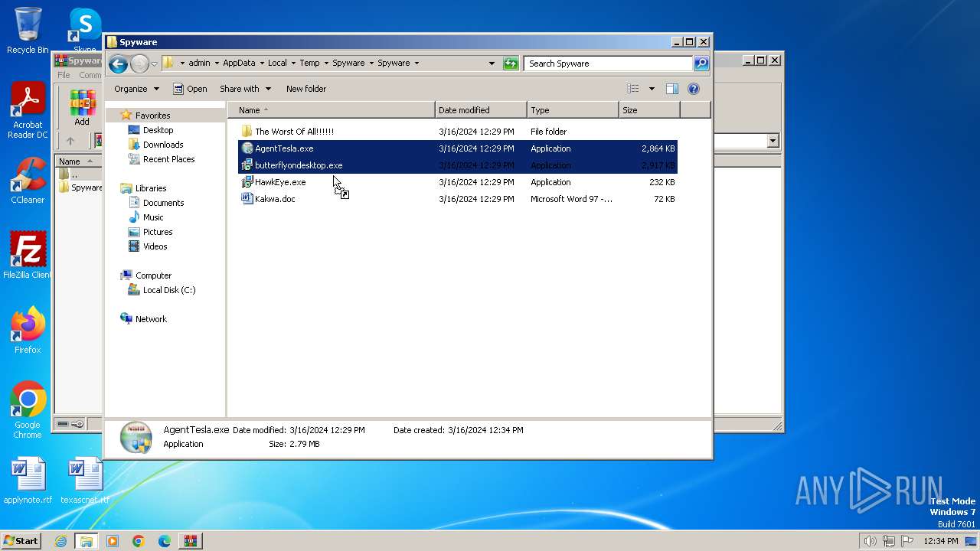Toggle the preview pane icon
The width and height of the screenshot is (980, 551).
(x=671, y=89)
